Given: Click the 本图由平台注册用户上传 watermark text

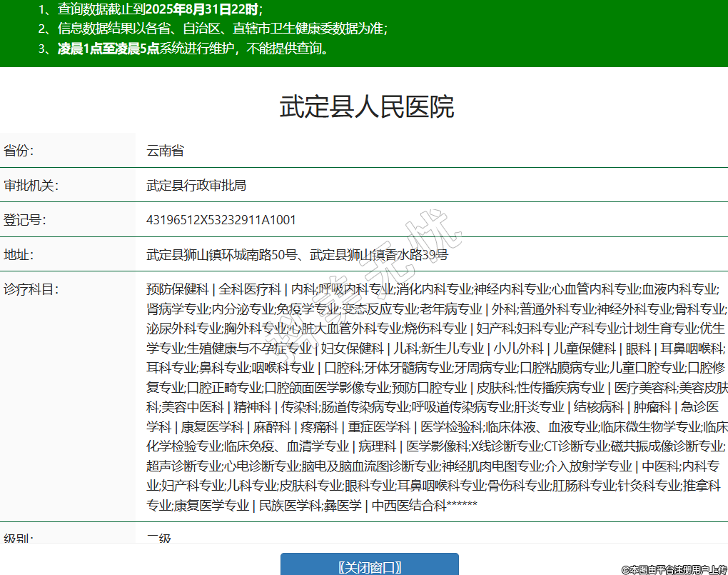Looking at the screenshot, I should (673, 569).
